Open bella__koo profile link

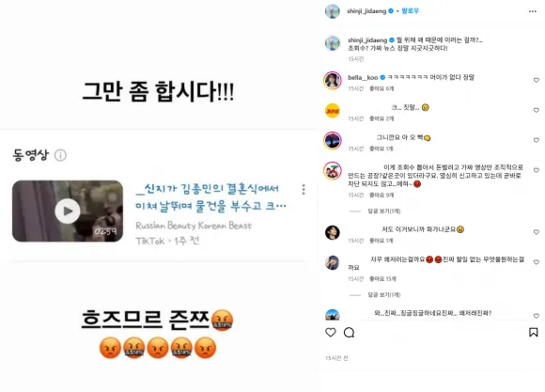(x=363, y=77)
